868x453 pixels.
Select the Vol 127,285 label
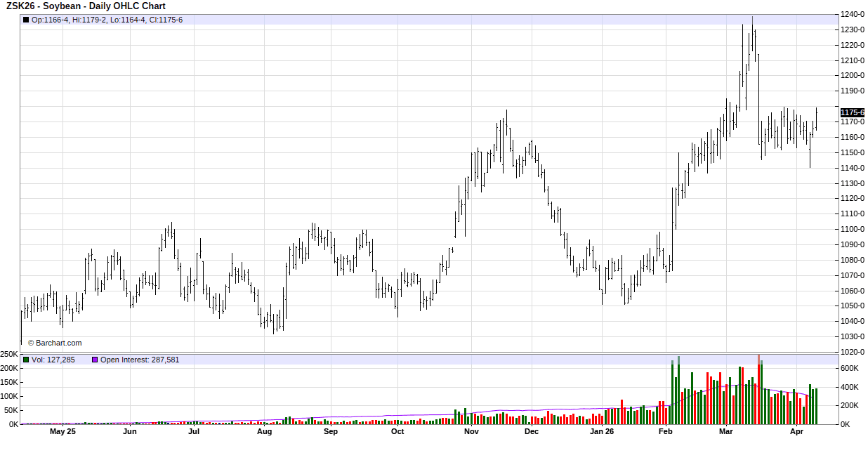point(53,360)
